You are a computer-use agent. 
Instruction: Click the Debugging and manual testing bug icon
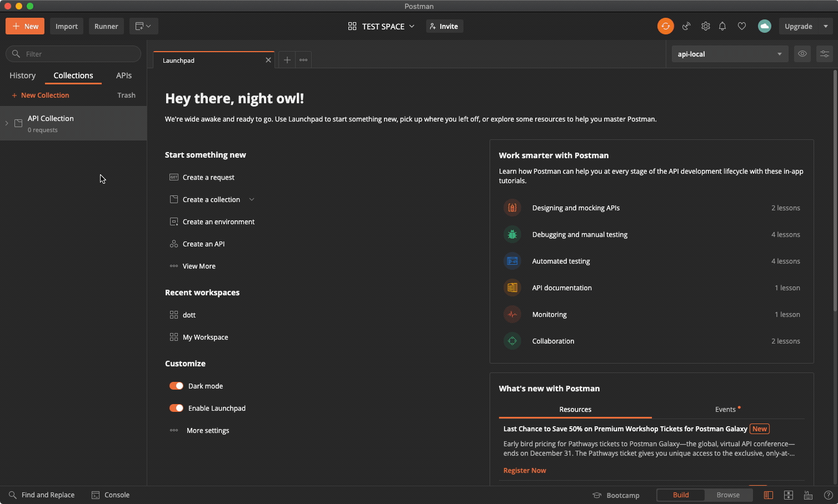pyautogui.click(x=512, y=234)
